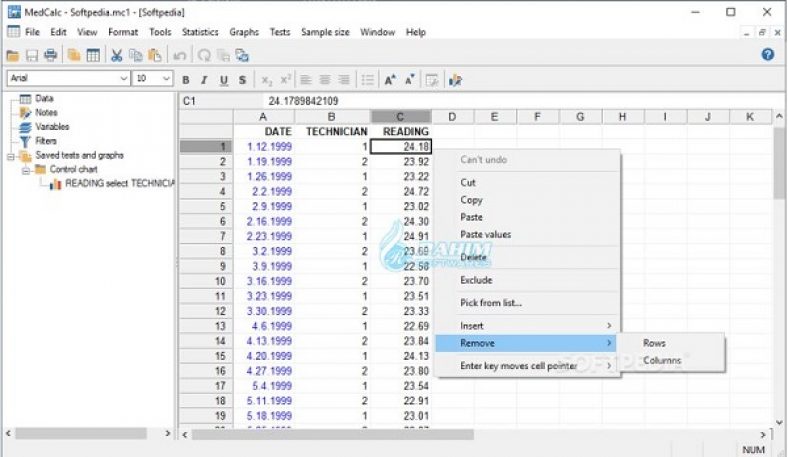
Task: Open the Arial font name dropdown
Action: (x=68, y=78)
